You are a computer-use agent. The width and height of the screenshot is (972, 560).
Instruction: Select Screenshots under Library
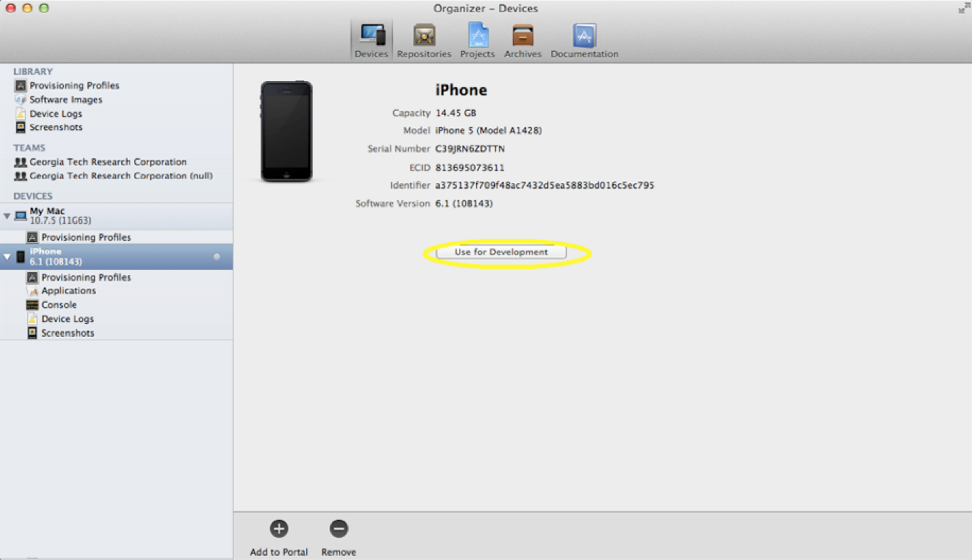pyautogui.click(x=56, y=128)
